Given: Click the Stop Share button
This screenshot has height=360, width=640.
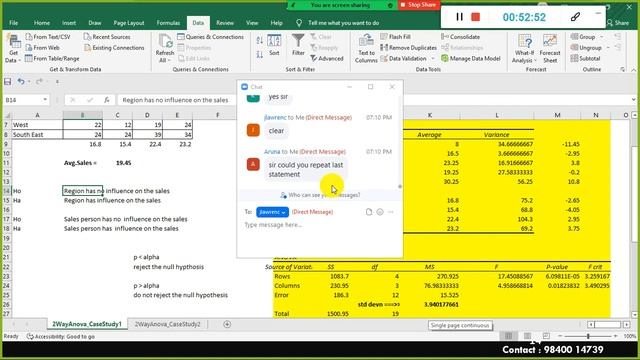Looking at the screenshot, I should (x=418, y=5).
